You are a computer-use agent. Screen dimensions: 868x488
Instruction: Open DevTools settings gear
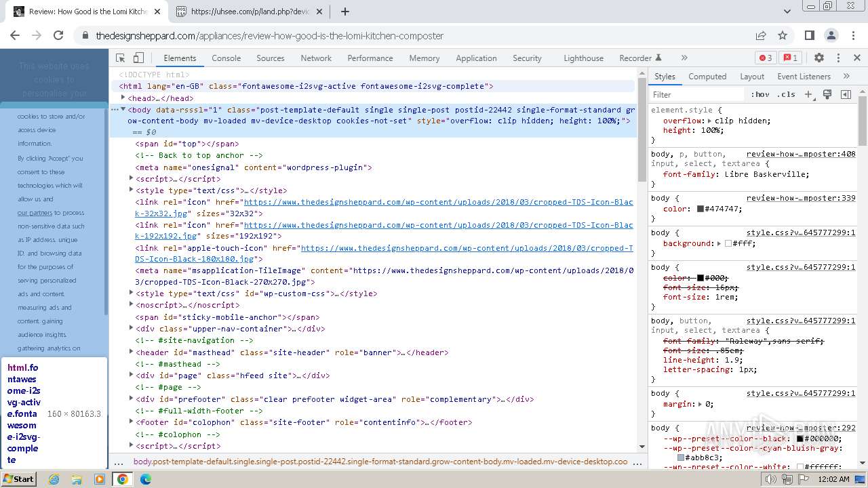[x=819, y=58]
